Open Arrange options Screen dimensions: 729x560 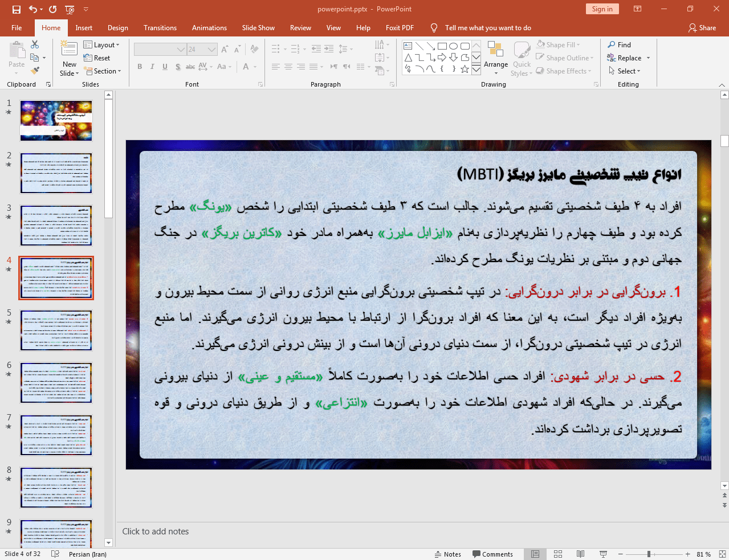click(496, 58)
